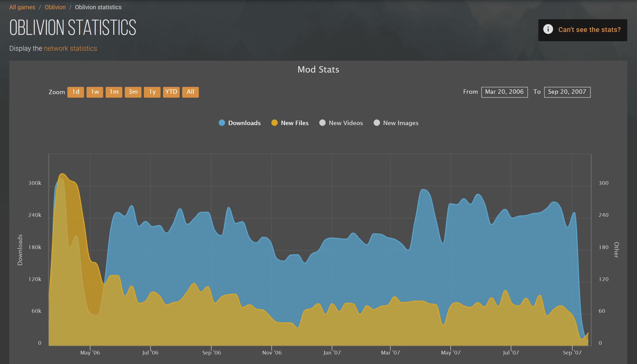The height and width of the screenshot is (364, 637).
Task: Set zoom range to 3m
Action: tap(133, 92)
